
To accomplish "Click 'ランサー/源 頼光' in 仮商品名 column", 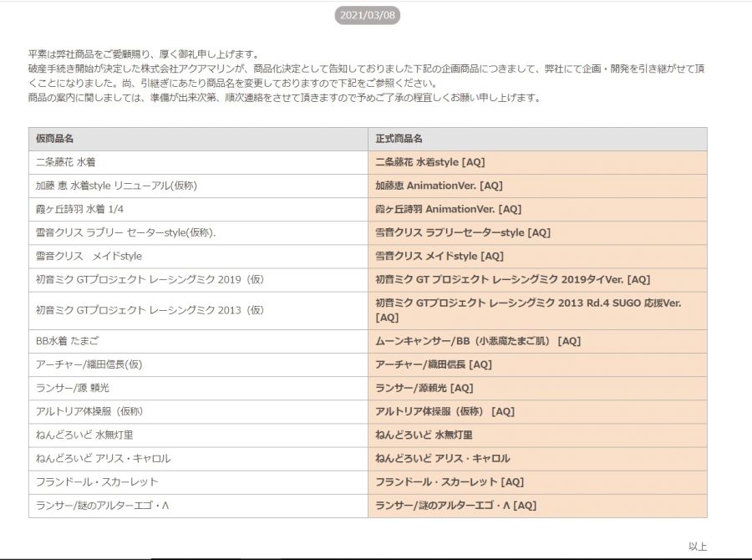I will point(198,389).
